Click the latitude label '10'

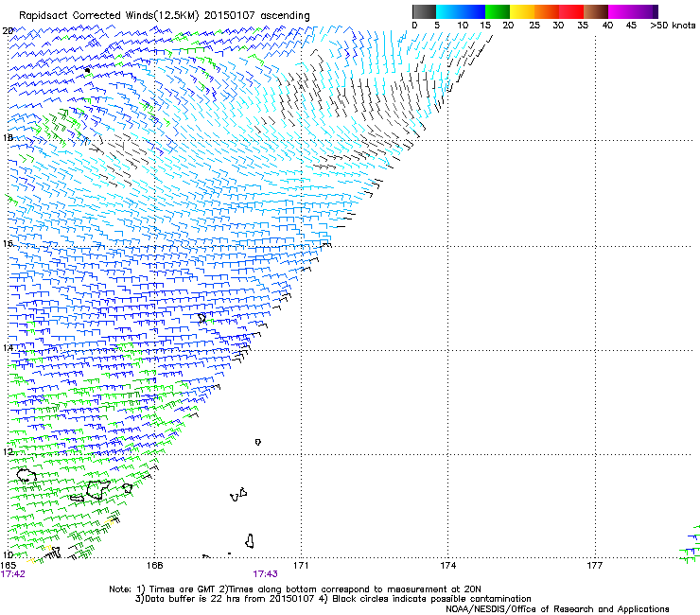8,554
